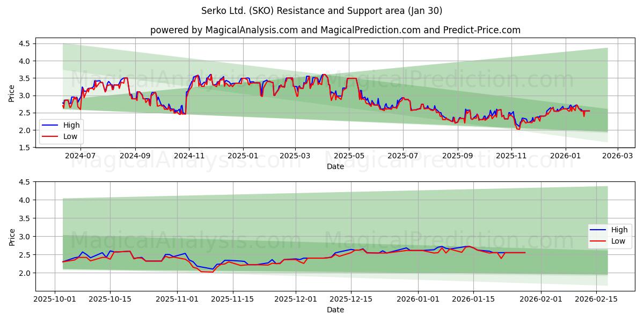Click the '2025-11' top chart x-axis label
Image resolution: width=644 pixels, height=322 pixels.
pyautogui.click(x=511, y=156)
